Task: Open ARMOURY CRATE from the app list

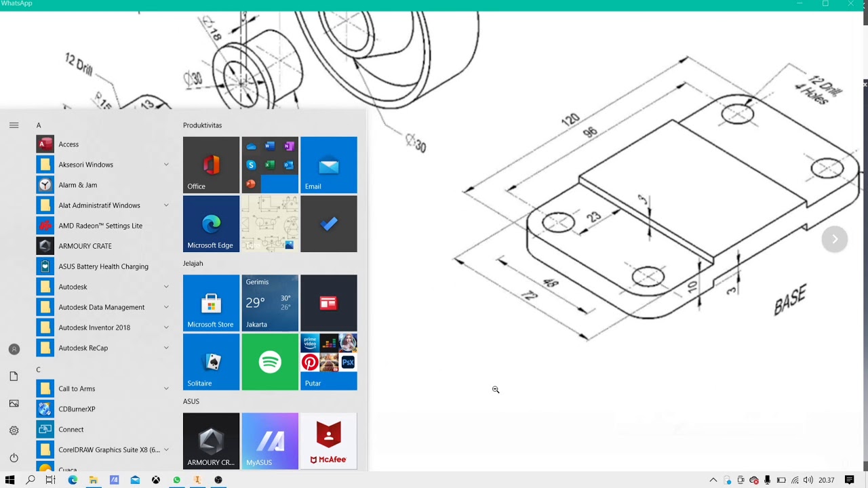Action: [104, 246]
